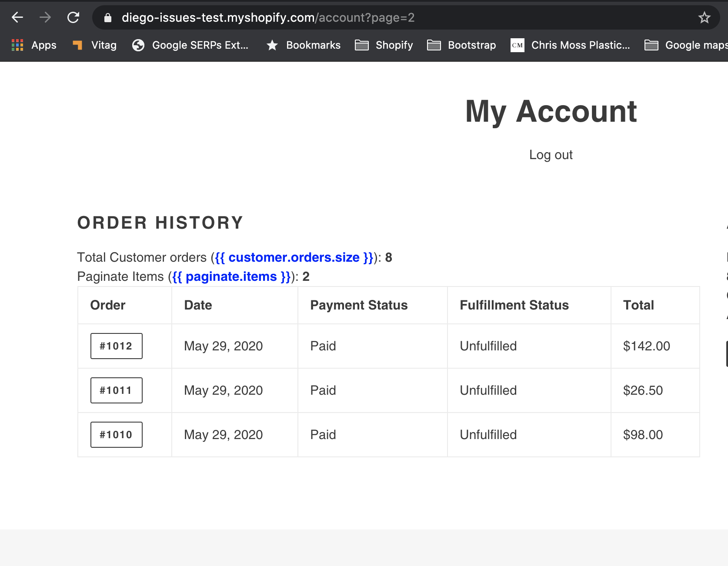Viewport: 728px width, 566px height.
Task: Click the Order column header
Action: coord(108,305)
